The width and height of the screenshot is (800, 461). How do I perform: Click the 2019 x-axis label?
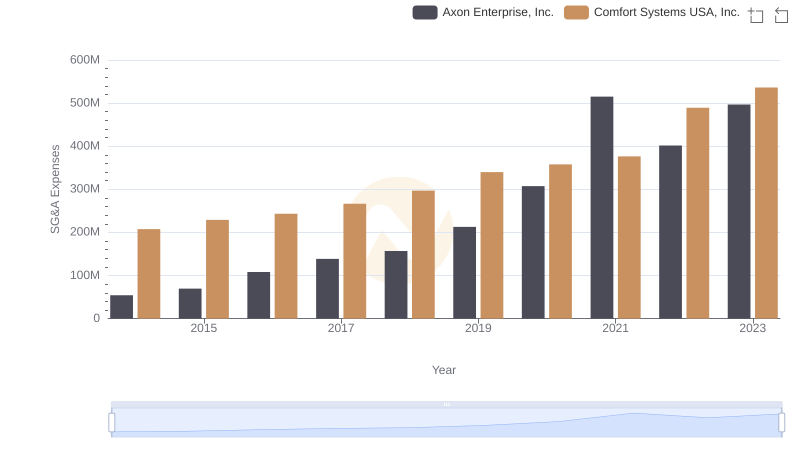[478, 328]
